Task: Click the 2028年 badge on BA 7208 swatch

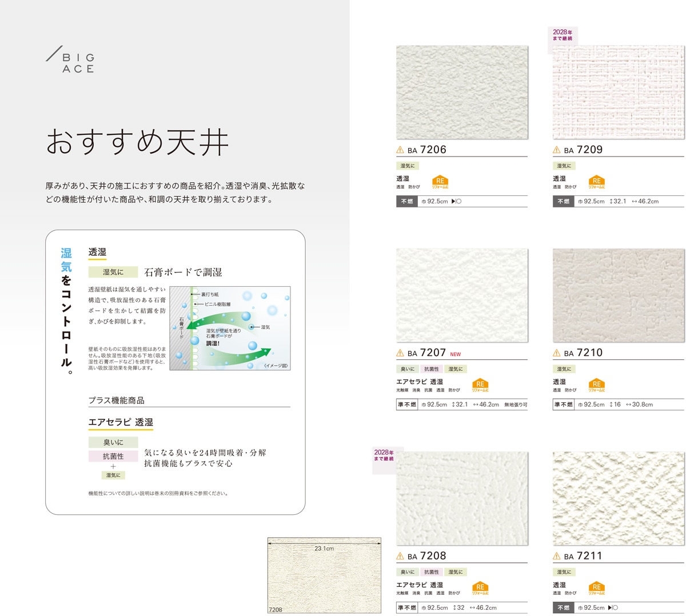Action: pyautogui.click(x=384, y=455)
